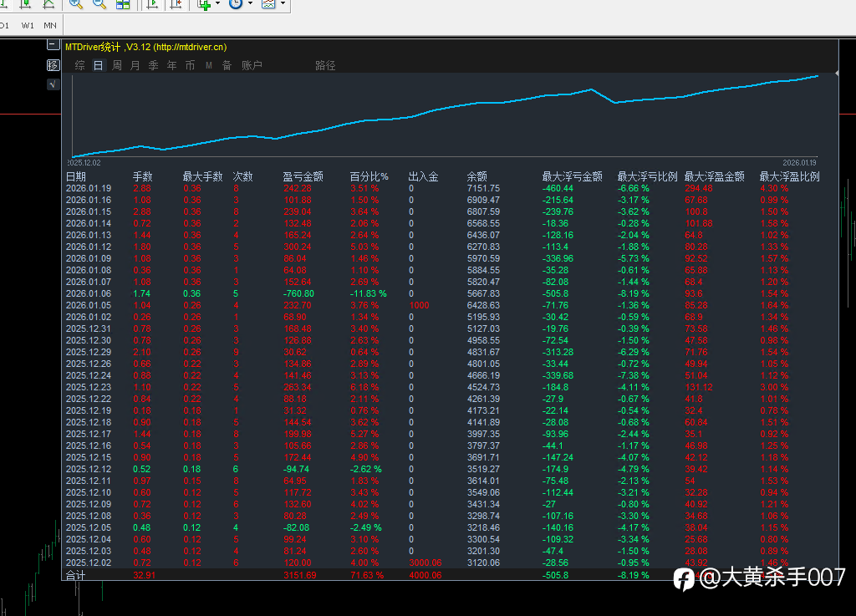Toggle the √ checkmark box on panel
Screen dimensions: 856x616
pyautogui.click(x=53, y=84)
